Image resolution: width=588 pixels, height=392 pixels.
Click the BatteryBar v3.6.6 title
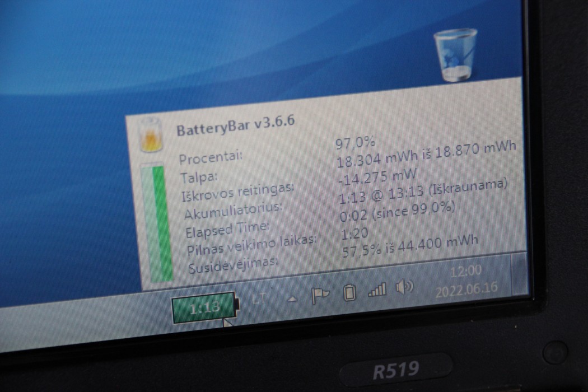pyautogui.click(x=236, y=125)
